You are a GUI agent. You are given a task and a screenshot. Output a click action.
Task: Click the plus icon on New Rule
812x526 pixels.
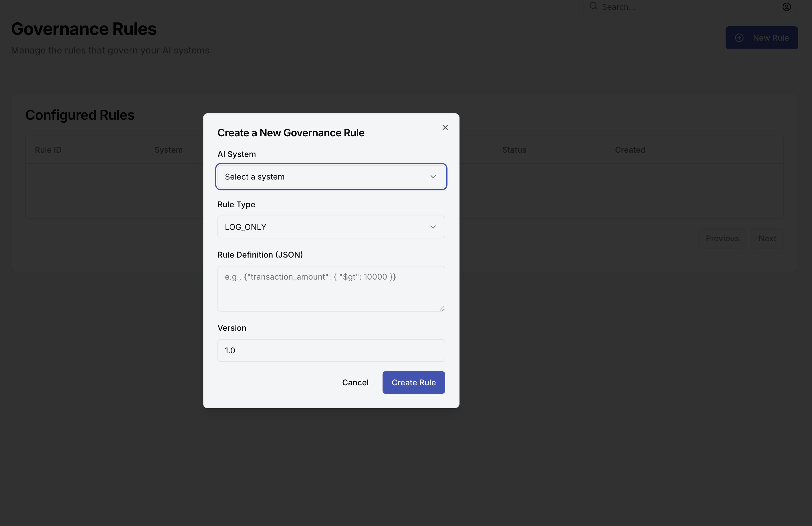739,38
